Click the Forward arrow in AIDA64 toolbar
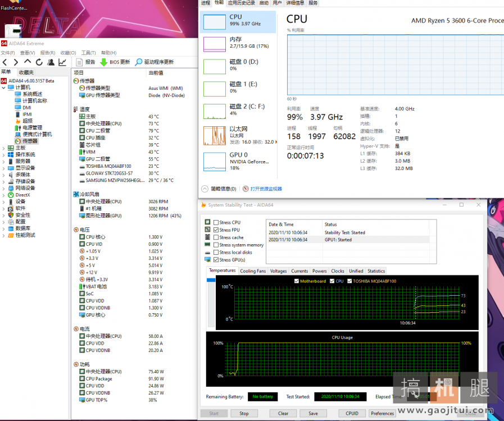This screenshot has height=421, width=504. click(x=16, y=62)
